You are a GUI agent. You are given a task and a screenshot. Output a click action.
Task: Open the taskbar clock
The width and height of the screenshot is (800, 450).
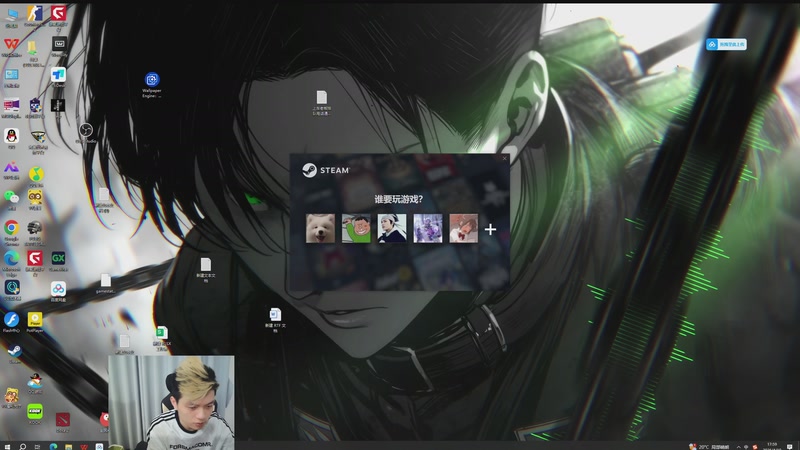point(772,446)
